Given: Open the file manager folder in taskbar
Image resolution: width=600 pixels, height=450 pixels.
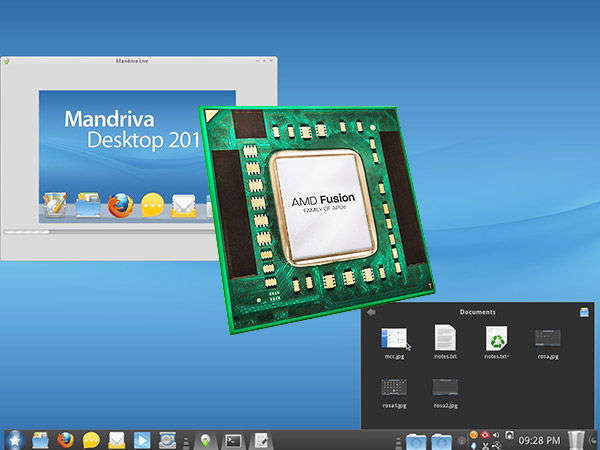Looking at the screenshot, I should coord(41,439).
